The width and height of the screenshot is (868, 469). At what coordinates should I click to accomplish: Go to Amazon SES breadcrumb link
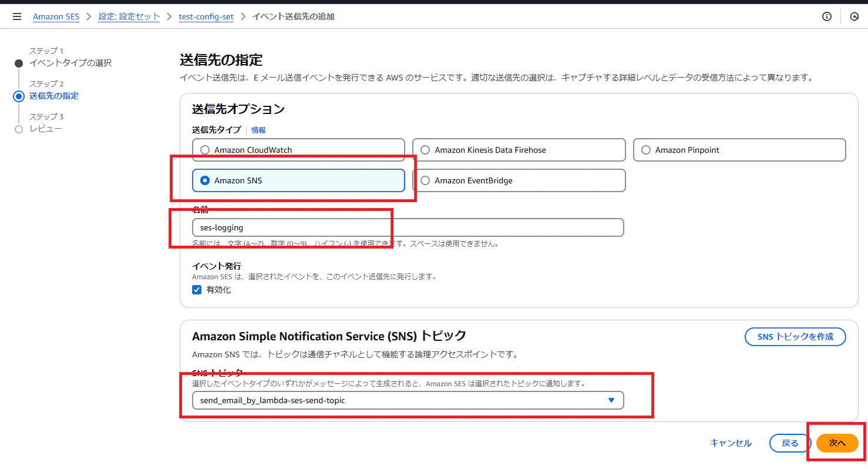(x=56, y=16)
